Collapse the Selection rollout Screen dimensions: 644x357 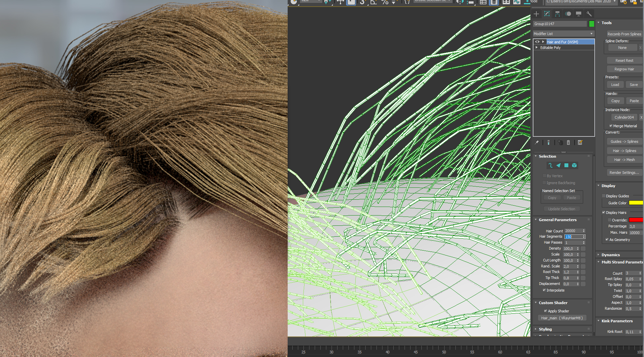[x=536, y=156]
